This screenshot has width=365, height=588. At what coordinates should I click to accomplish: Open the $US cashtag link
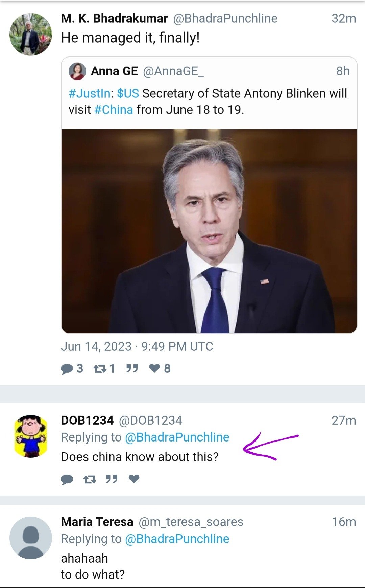(128, 93)
